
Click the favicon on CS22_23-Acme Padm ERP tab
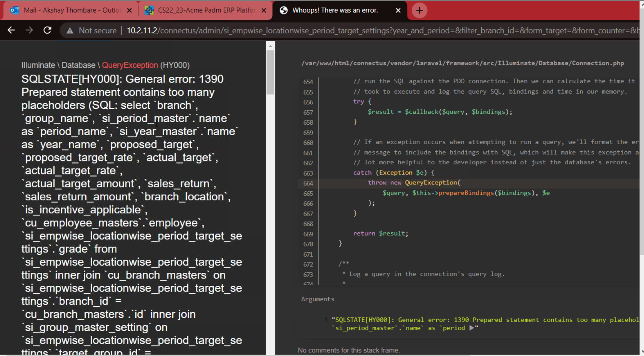[149, 10]
